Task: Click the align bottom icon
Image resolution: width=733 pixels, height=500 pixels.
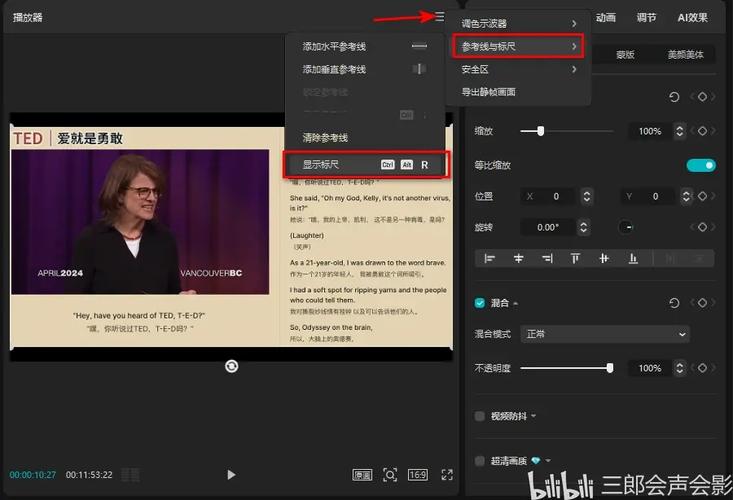Action: (633, 258)
